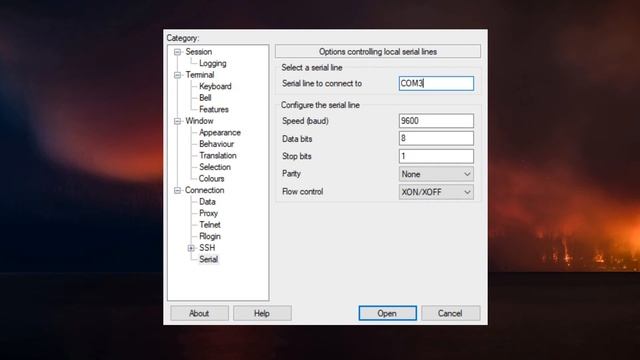The image size is (640, 360).
Task: Open the Features settings category
Action: click(x=213, y=109)
